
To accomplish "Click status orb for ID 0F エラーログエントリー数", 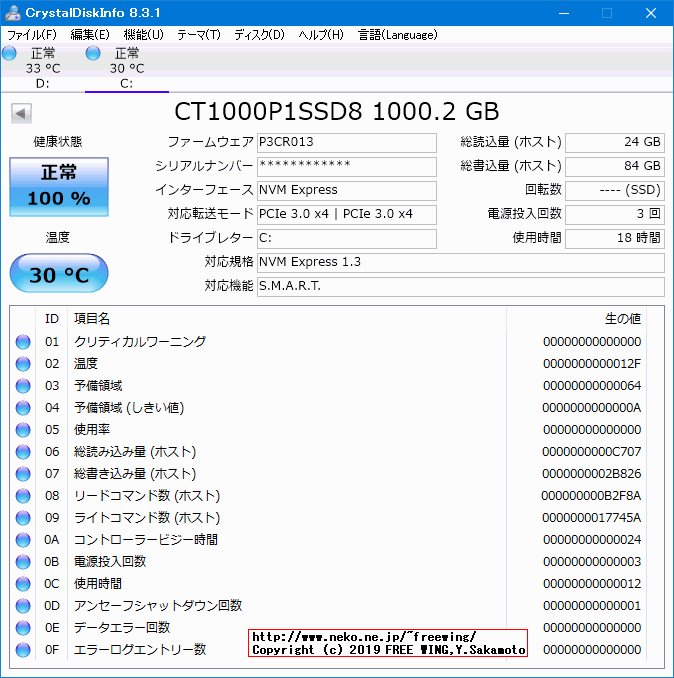I will (x=23, y=650).
